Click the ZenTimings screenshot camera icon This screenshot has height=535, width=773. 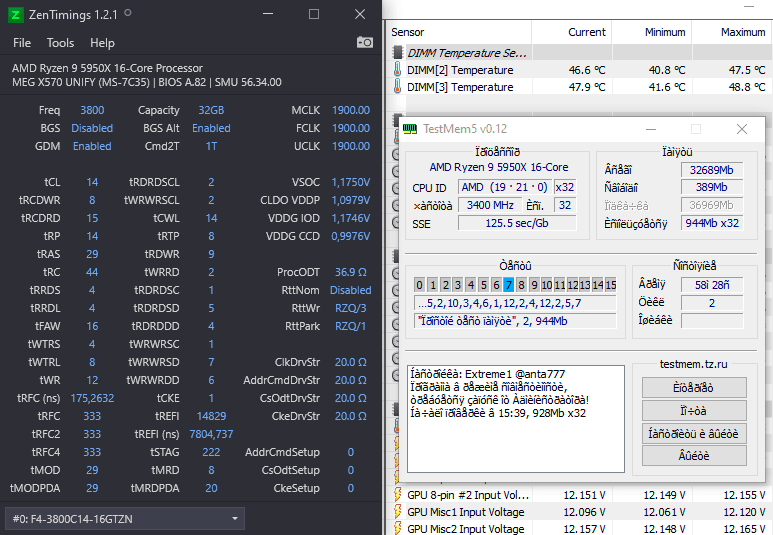(x=365, y=42)
